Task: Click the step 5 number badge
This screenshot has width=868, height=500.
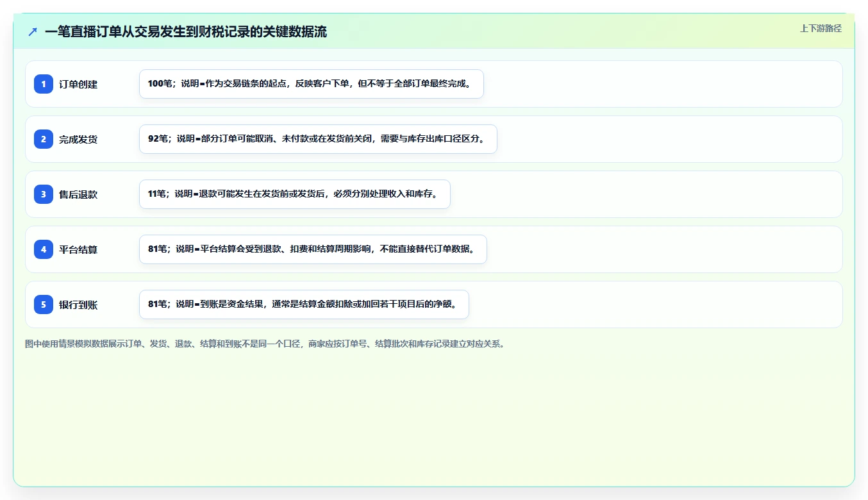Action: coord(44,304)
